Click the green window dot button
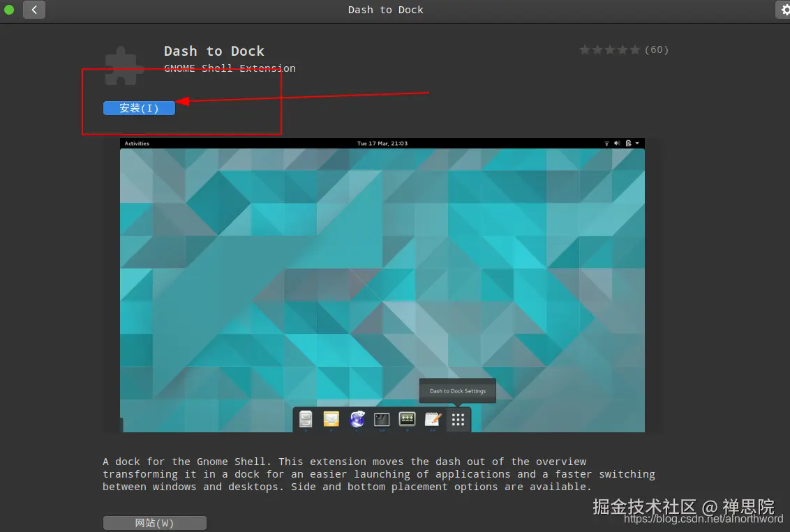 click(x=9, y=10)
